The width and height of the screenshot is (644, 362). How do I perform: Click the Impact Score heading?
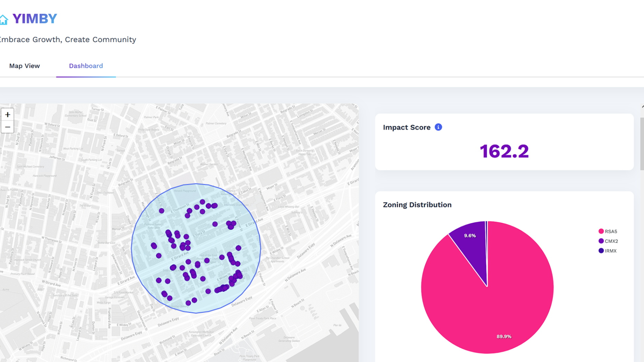click(407, 127)
